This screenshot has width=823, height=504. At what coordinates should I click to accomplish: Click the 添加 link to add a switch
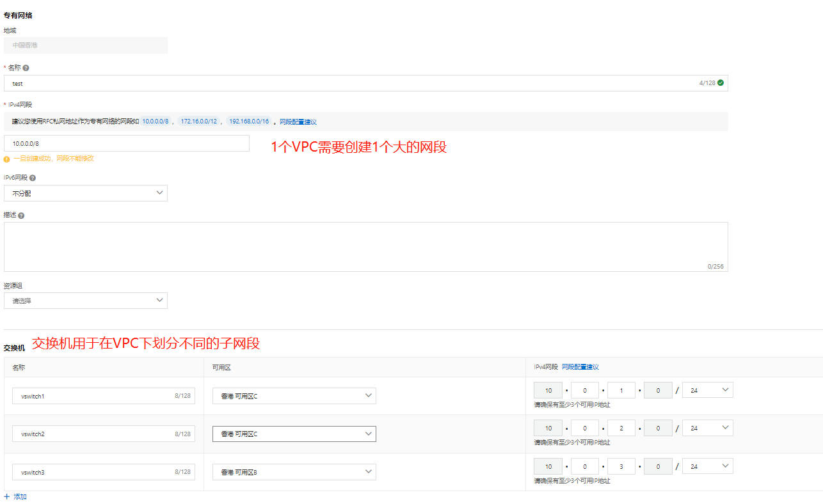coord(20,496)
